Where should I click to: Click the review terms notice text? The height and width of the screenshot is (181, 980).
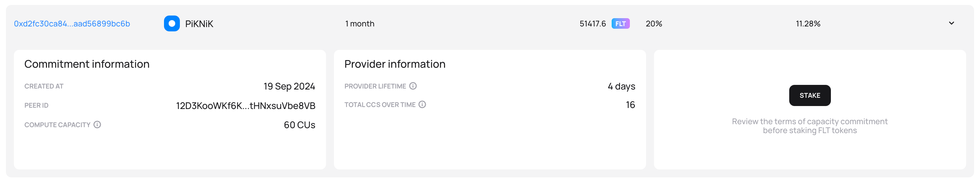[x=810, y=126]
